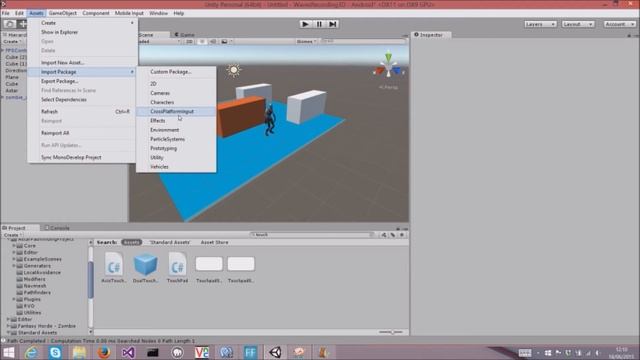Choose Effects package from submenu

tap(176, 121)
